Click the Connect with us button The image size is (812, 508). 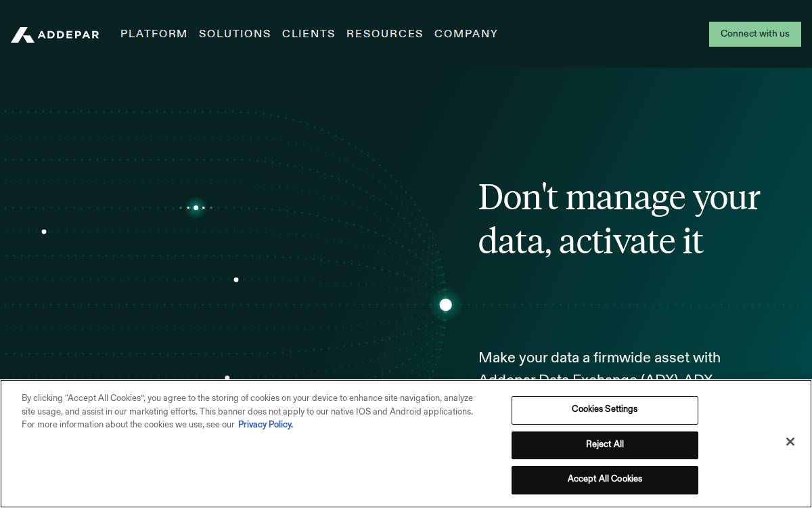pyautogui.click(x=755, y=34)
